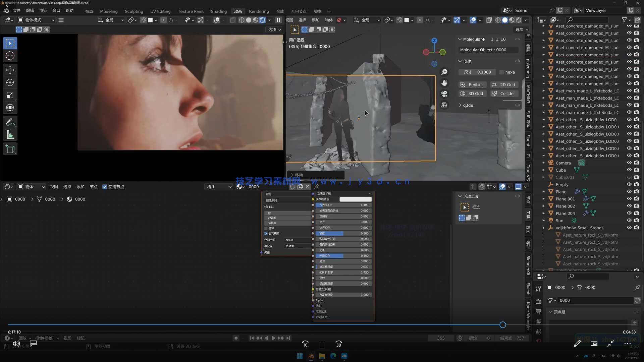644x362 pixels.
Task: Select the Rotate tool
Action: pyautogui.click(x=10, y=82)
